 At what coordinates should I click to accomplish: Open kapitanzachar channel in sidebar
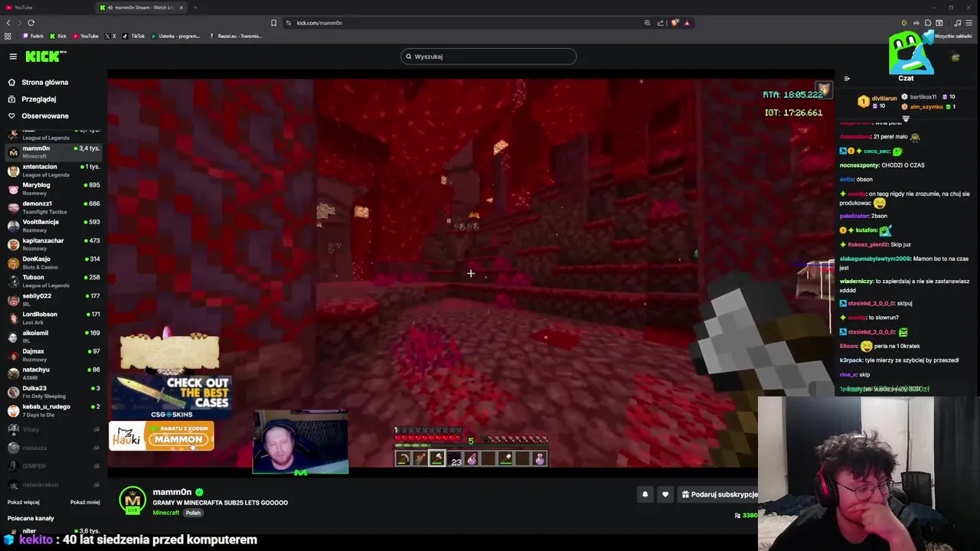(x=54, y=243)
